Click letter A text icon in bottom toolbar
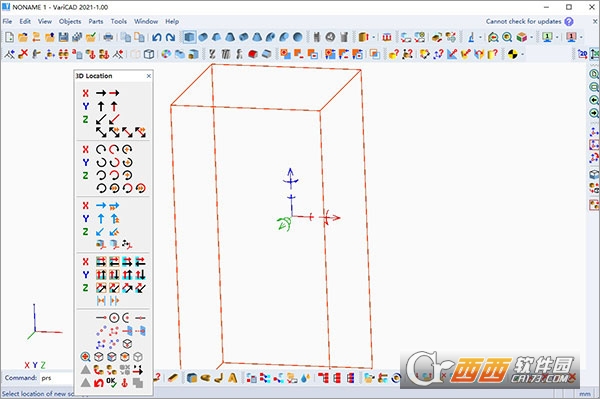600x399 pixels. pos(232,378)
